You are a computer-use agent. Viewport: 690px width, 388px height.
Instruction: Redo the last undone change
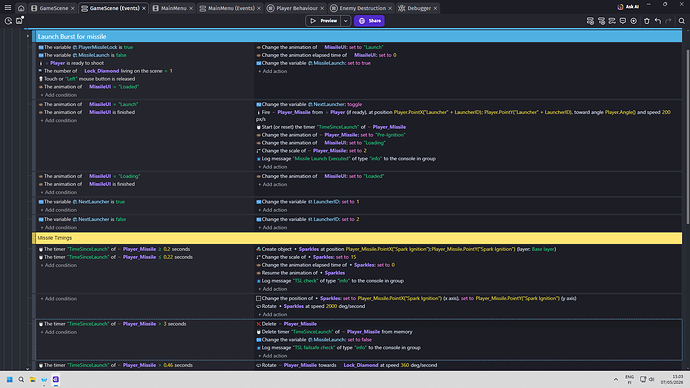(668, 21)
